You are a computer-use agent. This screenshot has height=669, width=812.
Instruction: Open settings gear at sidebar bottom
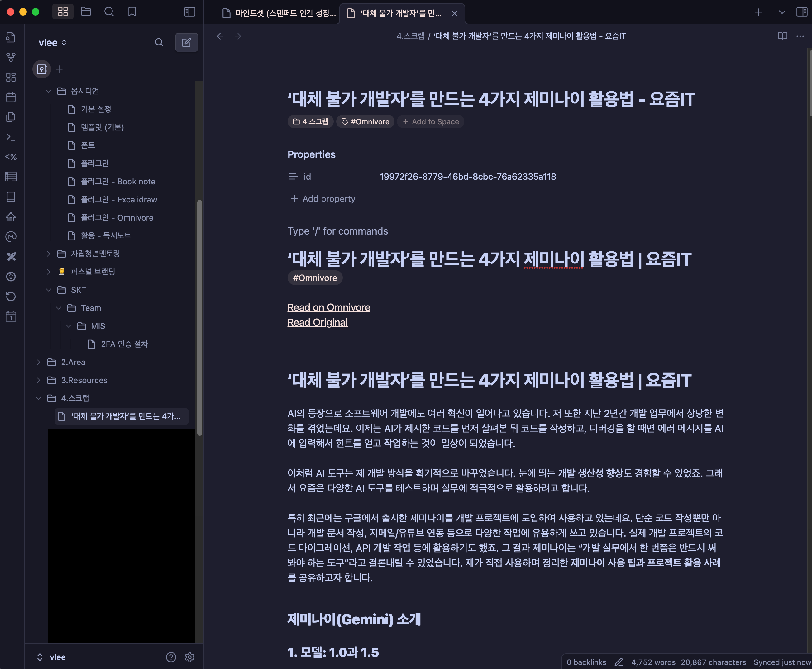click(189, 657)
